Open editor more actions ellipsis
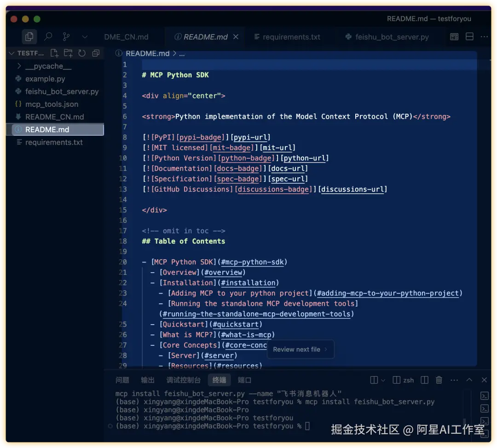Viewport: 497px width, 448px height. 484,37
